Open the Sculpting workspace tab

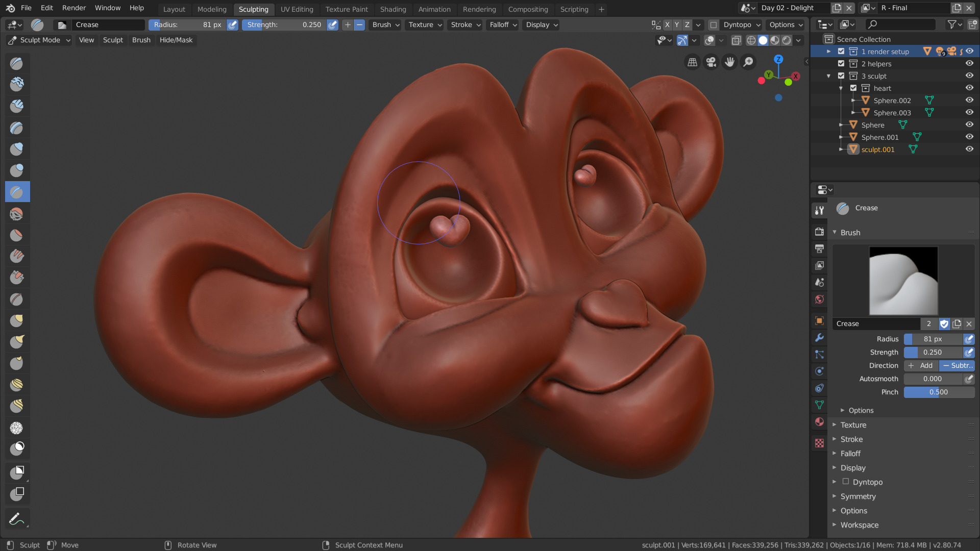click(253, 9)
